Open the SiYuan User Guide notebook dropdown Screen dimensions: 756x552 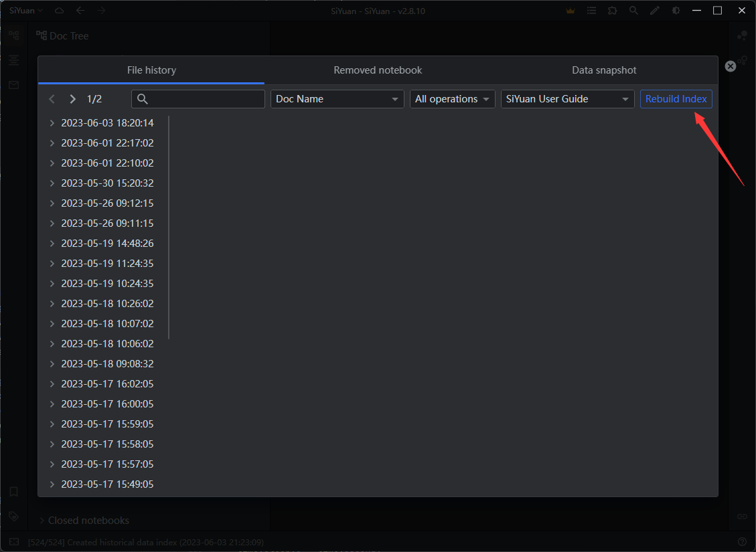point(567,99)
